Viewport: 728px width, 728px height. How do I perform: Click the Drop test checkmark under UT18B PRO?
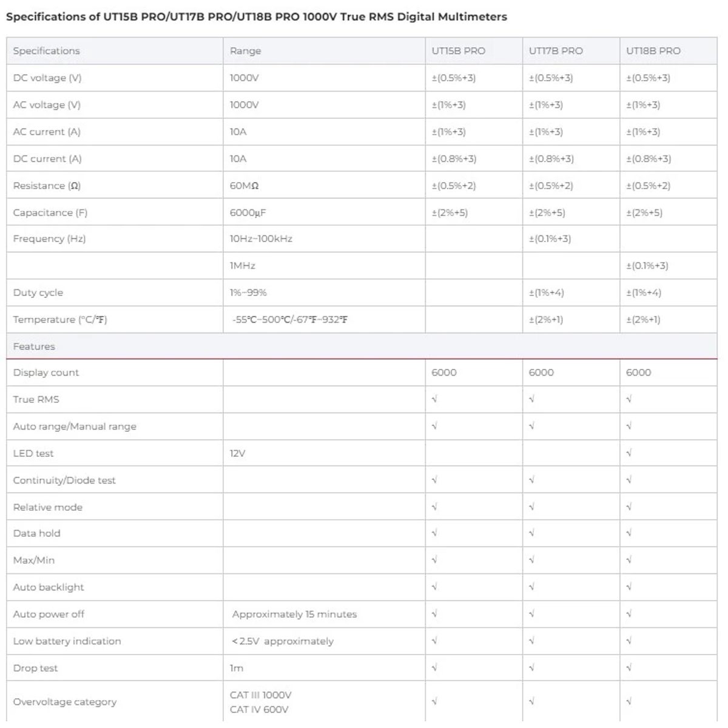tap(629, 668)
